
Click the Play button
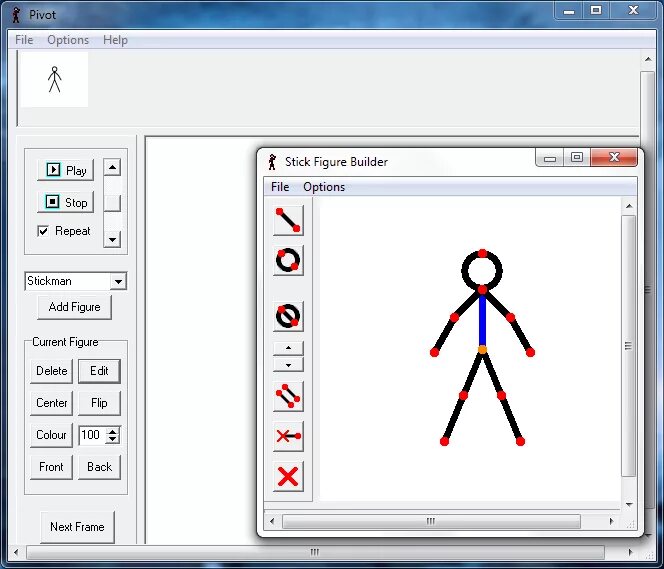coord(66,170)
